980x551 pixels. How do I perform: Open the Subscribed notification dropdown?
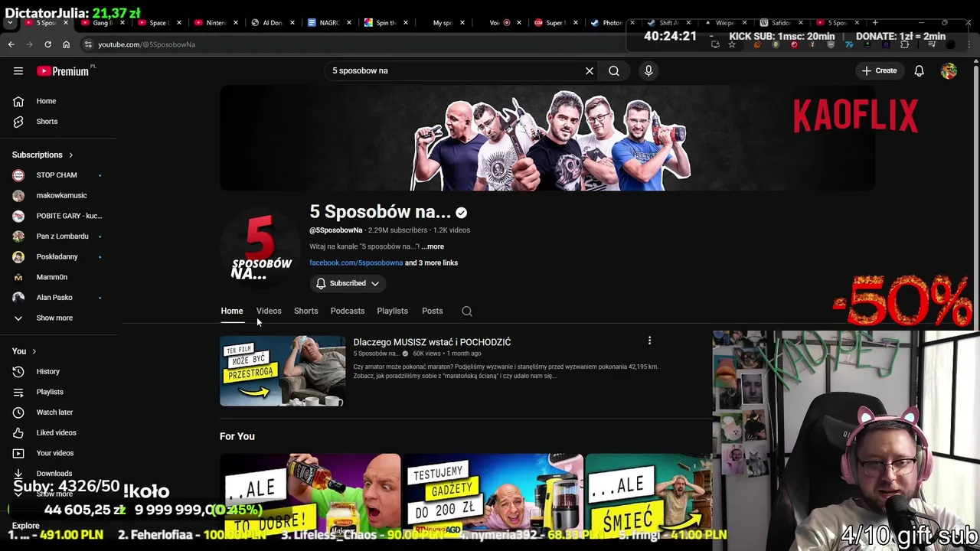pos(347,283)
